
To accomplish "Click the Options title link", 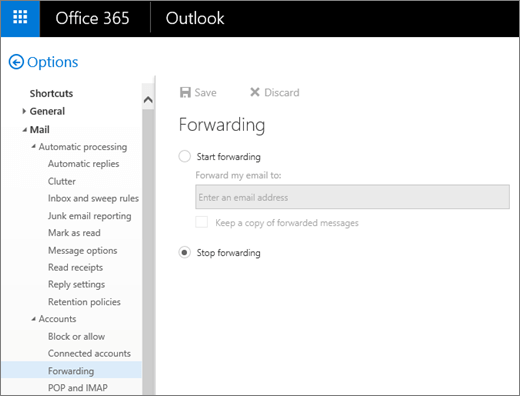I will [x=53, y=62].
